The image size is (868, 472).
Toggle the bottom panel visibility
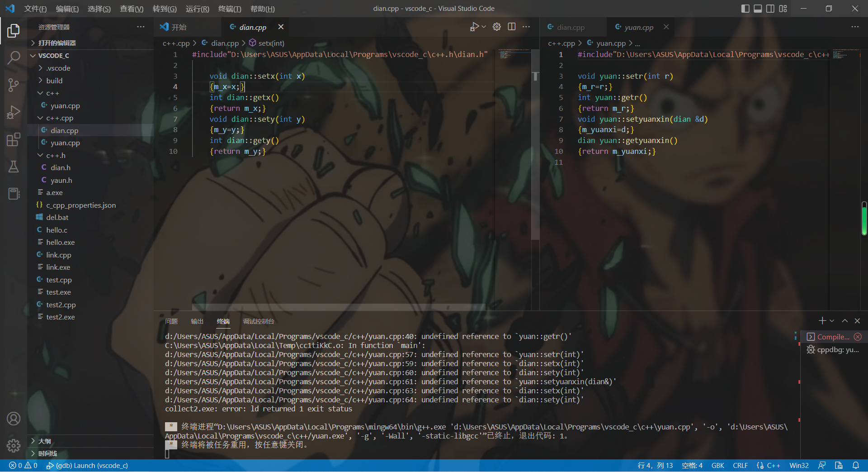(758, 9)
